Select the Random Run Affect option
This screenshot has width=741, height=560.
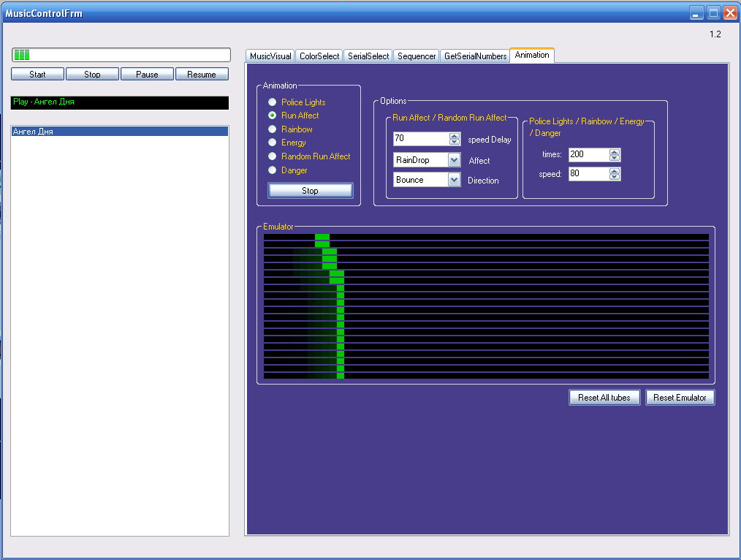click(x=273, y=156)
